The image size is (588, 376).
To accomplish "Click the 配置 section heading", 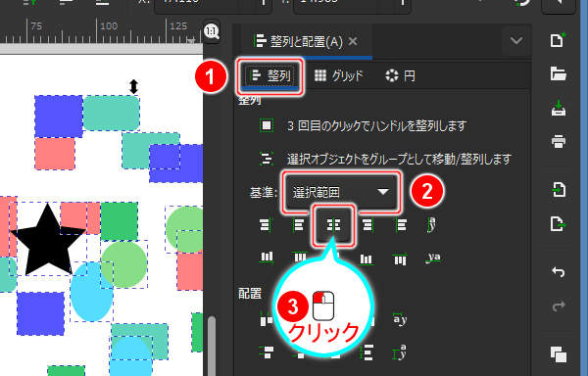I will coord(250,293).
